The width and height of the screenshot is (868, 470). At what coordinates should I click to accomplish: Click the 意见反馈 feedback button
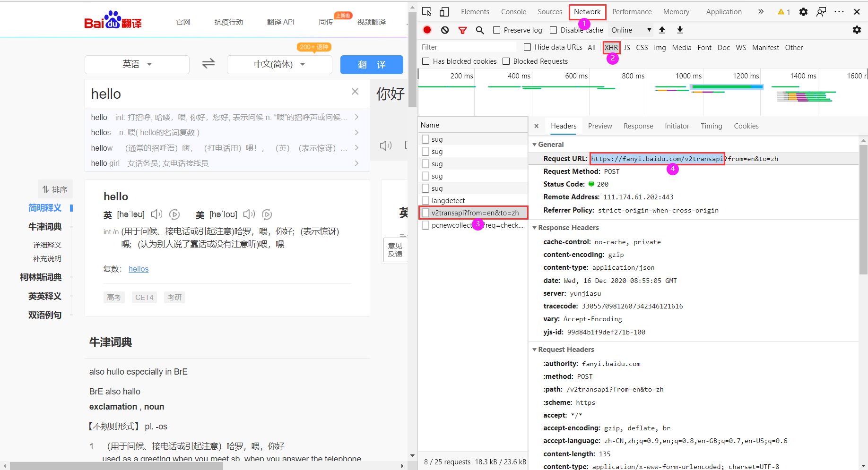pyautogui.click(x=395, y=250)
